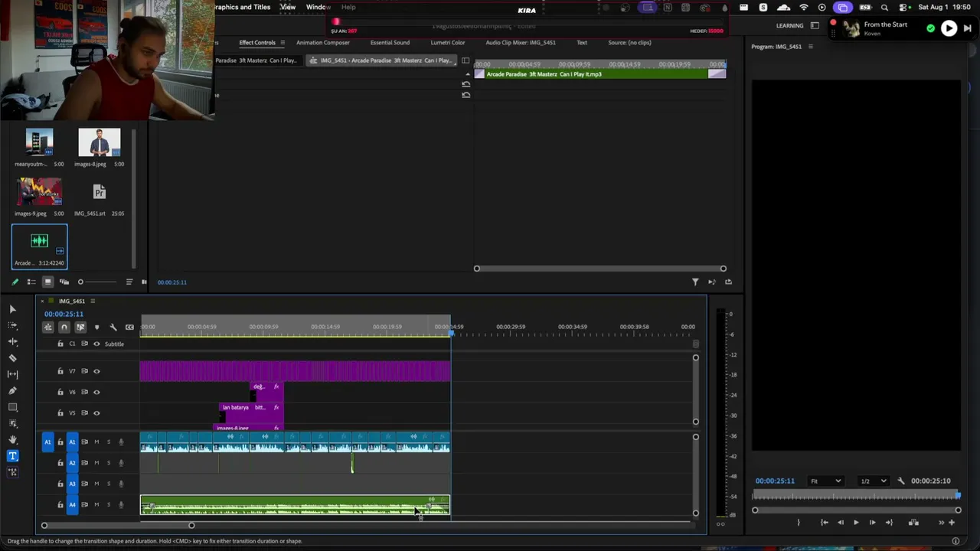
Task: Click the green pencil writable project icon
Action: [x=15, y=282]
